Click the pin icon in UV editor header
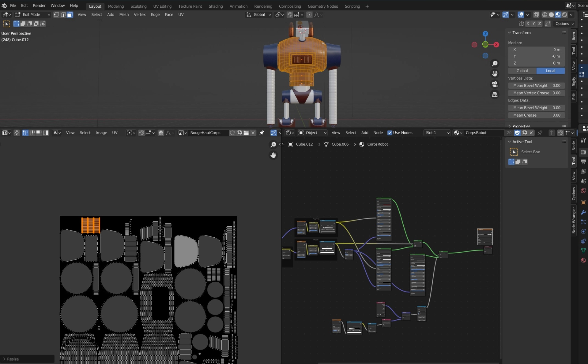The image size is (588, 364). (x=262, y=133)
